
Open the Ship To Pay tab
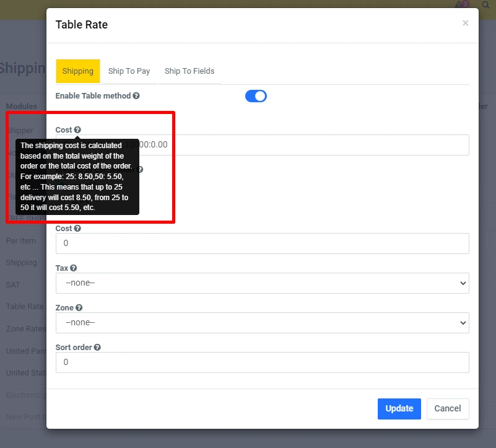point(129,71)
